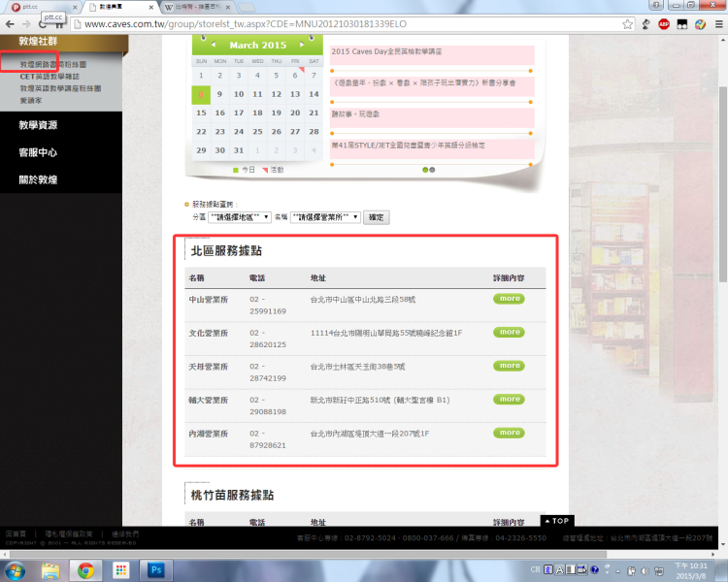Close the Wikipedia browser tab

[x=227, y=8]
